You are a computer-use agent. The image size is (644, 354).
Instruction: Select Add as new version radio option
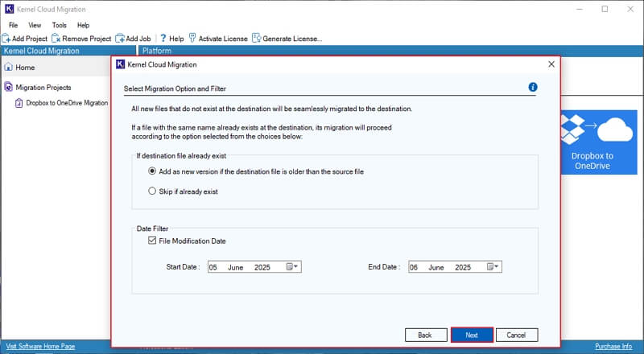[152, 171]
